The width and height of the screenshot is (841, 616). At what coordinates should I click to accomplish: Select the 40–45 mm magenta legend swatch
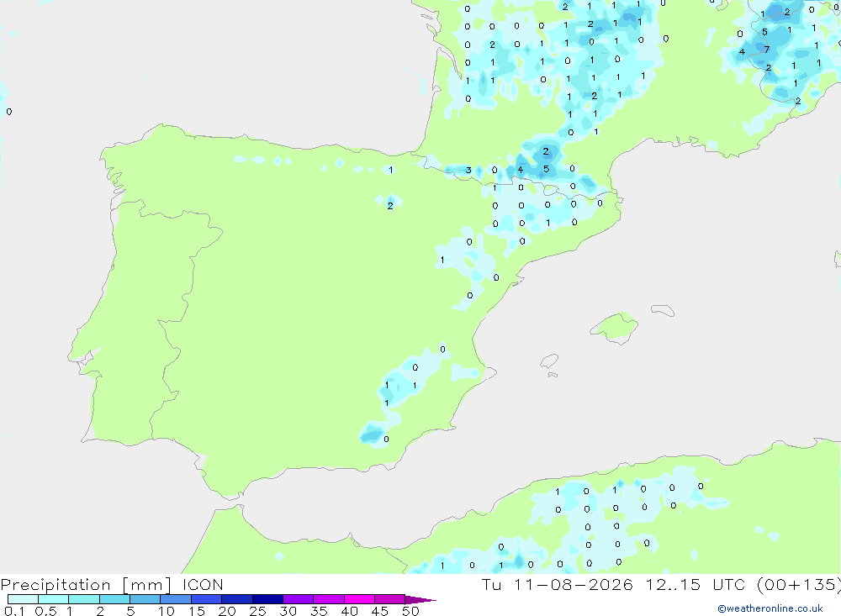point(359,599)
